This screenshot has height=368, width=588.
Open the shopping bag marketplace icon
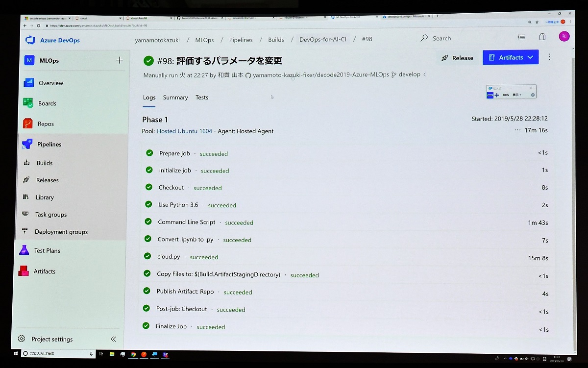click(x=542, y=37)
